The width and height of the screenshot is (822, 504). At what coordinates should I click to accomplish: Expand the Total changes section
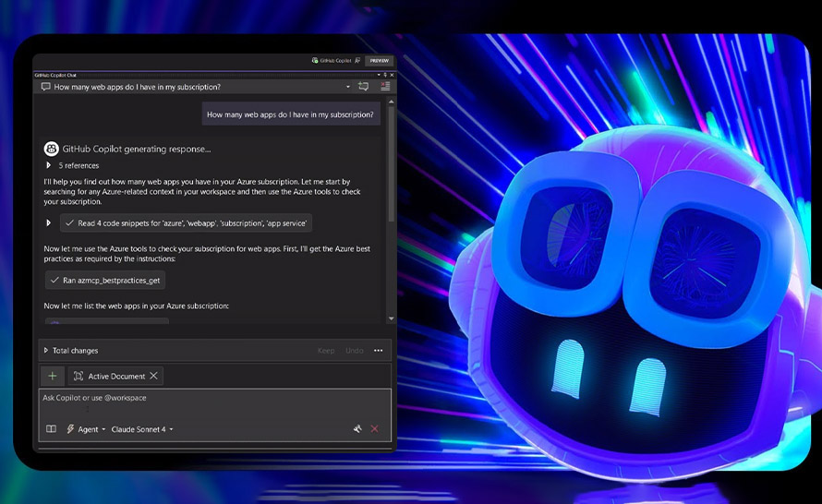[45, 351]
